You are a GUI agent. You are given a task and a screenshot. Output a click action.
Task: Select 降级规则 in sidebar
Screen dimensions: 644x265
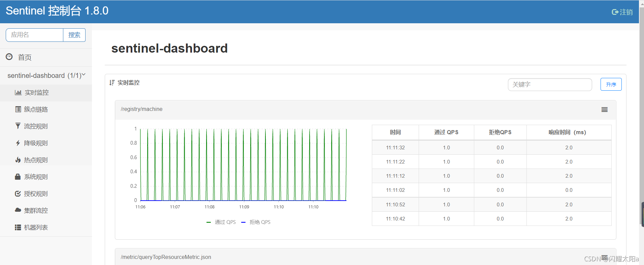tap(46, 143)
